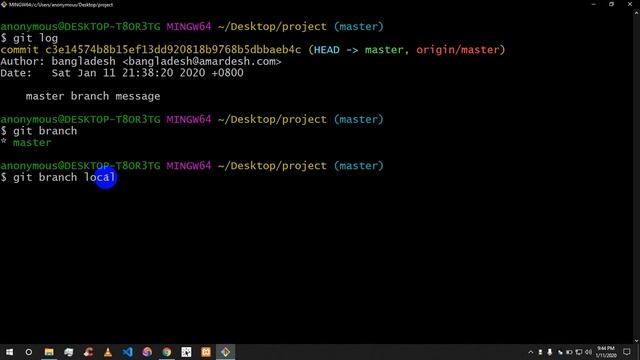The height and width of the screenshot is (360, 640).
Task: Click the window title path text
Action: (61, 4)
